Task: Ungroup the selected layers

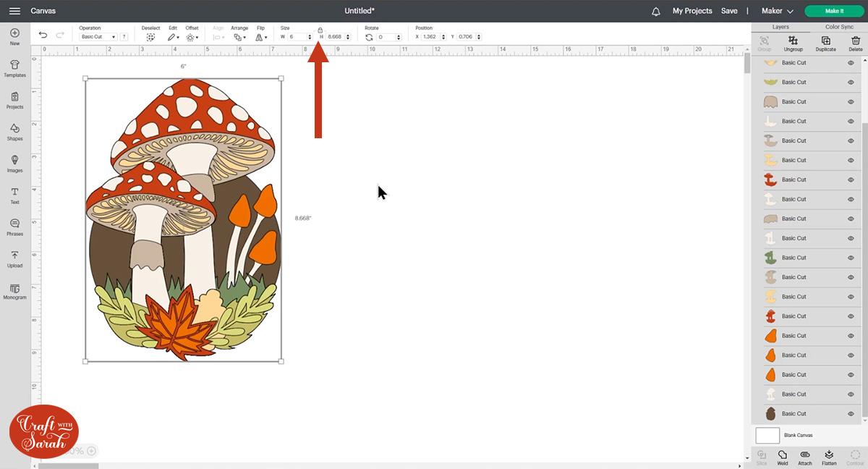Action: point(793,43)
